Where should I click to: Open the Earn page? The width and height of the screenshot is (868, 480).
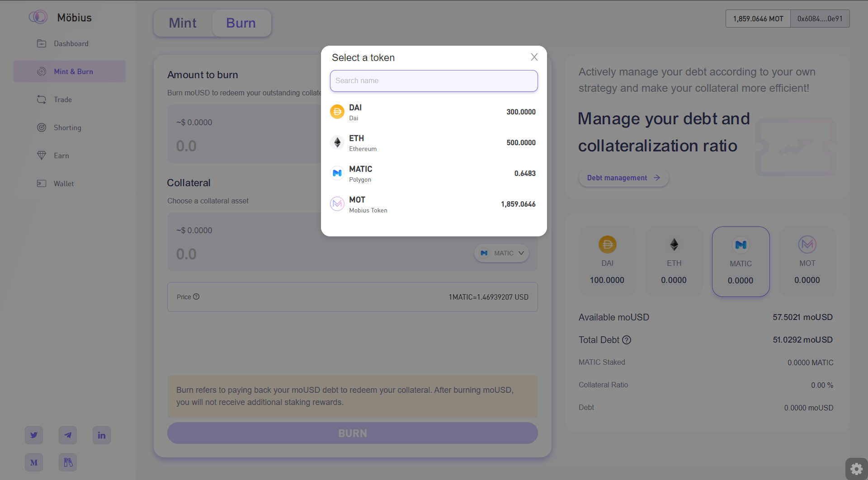[x=61, y=155]
